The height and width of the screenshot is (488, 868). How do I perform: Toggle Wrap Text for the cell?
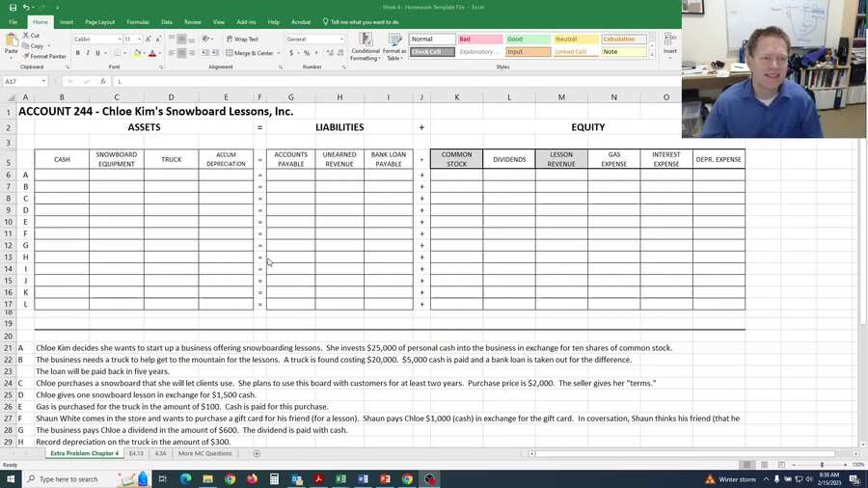point(242,40)
